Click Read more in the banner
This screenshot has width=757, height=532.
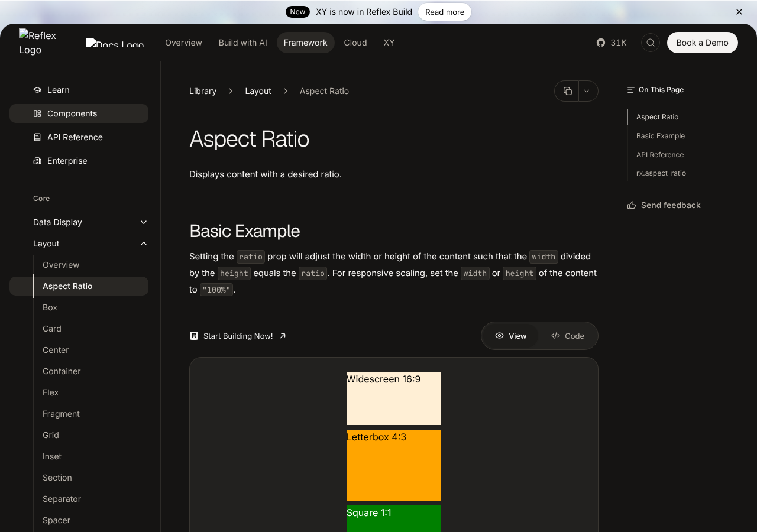[x=445, y=12]
